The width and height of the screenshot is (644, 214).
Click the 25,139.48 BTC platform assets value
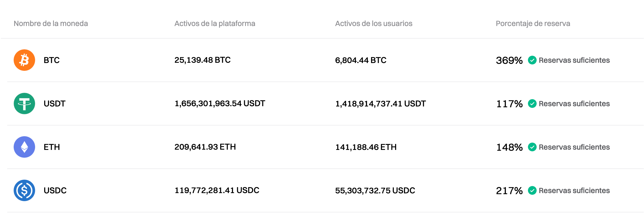pos(203,60)
